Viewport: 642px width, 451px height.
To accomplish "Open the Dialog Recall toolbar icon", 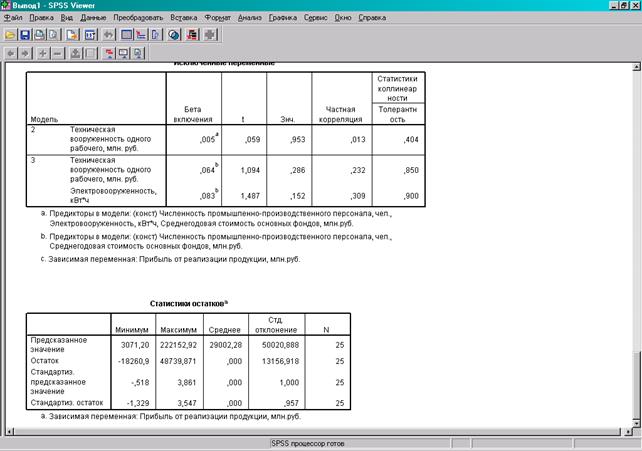I will click(90, 35).
